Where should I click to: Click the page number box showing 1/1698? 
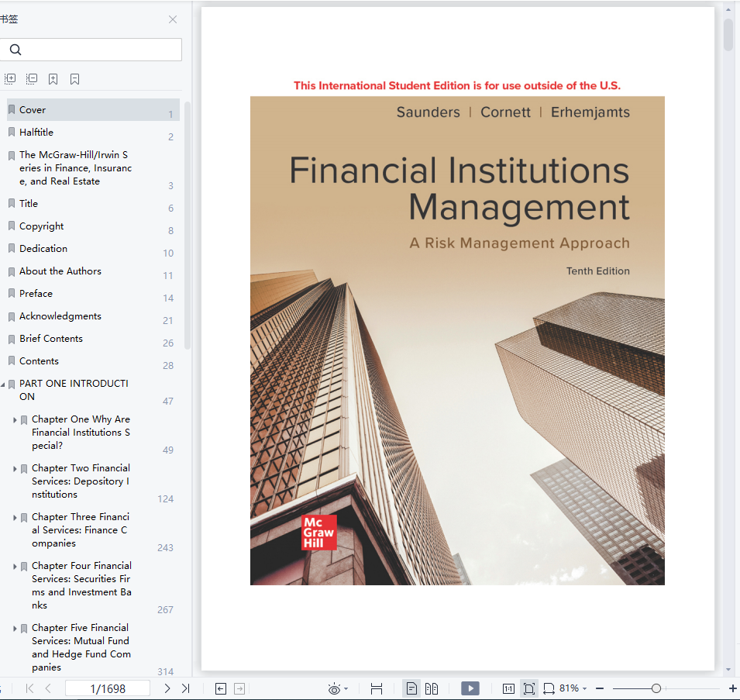coord(108,688)
